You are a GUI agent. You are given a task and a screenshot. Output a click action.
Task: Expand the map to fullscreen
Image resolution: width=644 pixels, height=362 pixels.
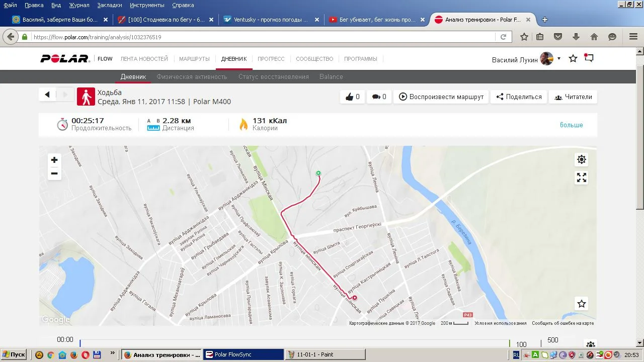(581, 177)
